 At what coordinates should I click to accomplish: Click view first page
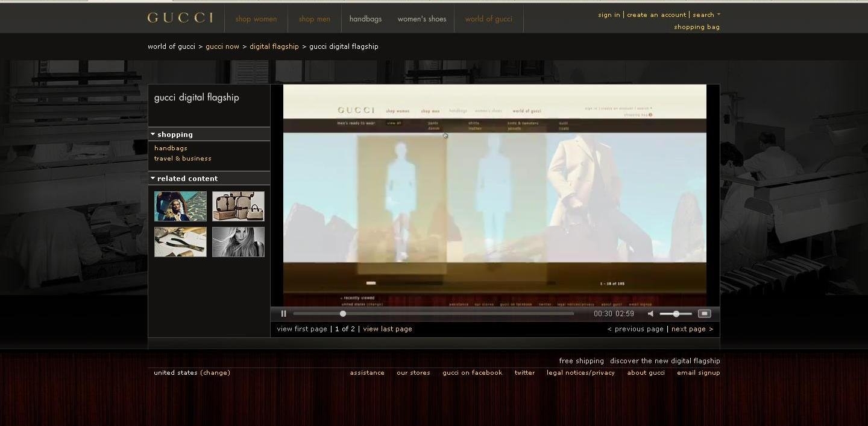302,329
